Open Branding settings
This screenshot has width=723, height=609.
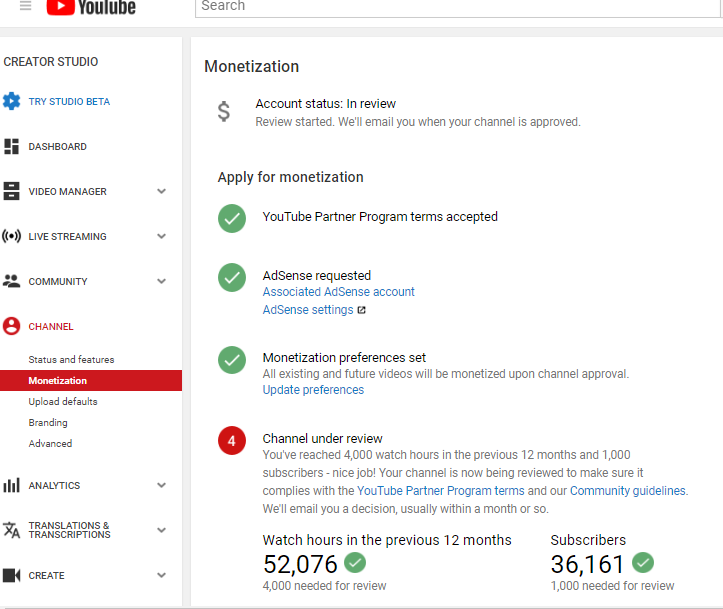click(x=48, y=423)
